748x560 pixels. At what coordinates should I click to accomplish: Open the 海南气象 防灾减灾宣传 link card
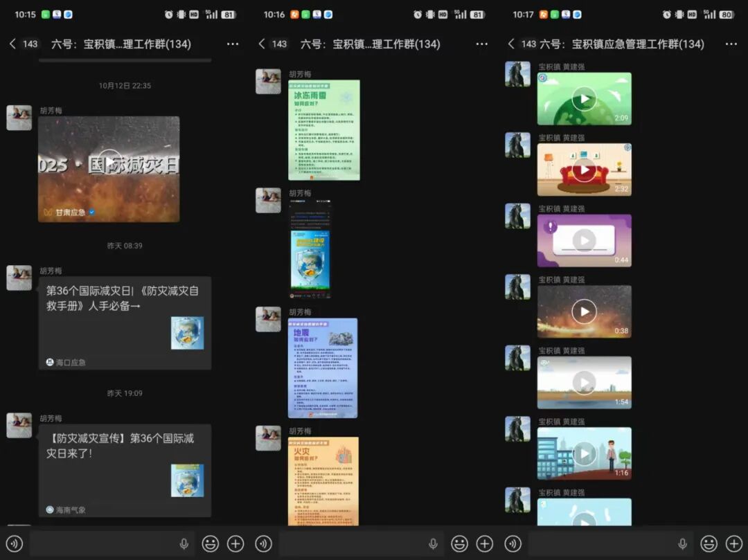click(125, 471)
